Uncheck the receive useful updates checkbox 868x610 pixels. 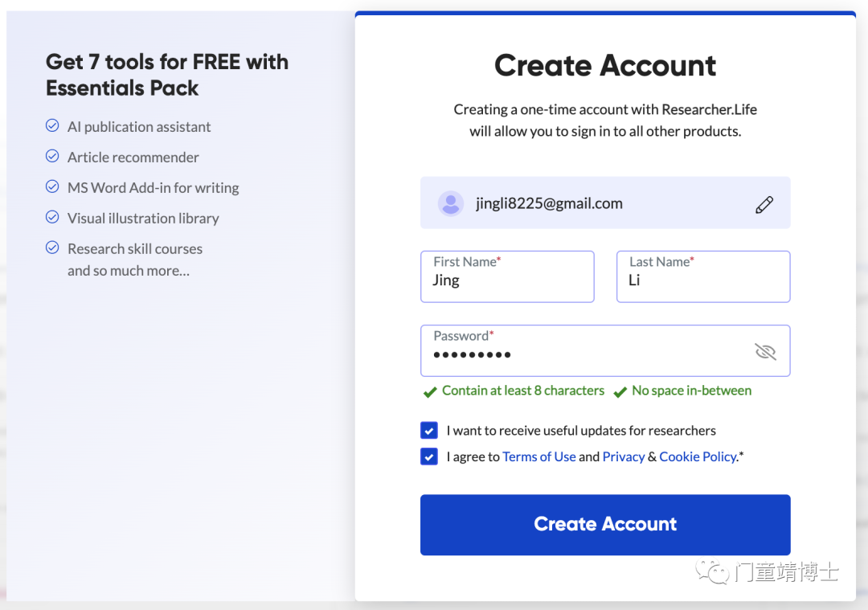[429, 431]
